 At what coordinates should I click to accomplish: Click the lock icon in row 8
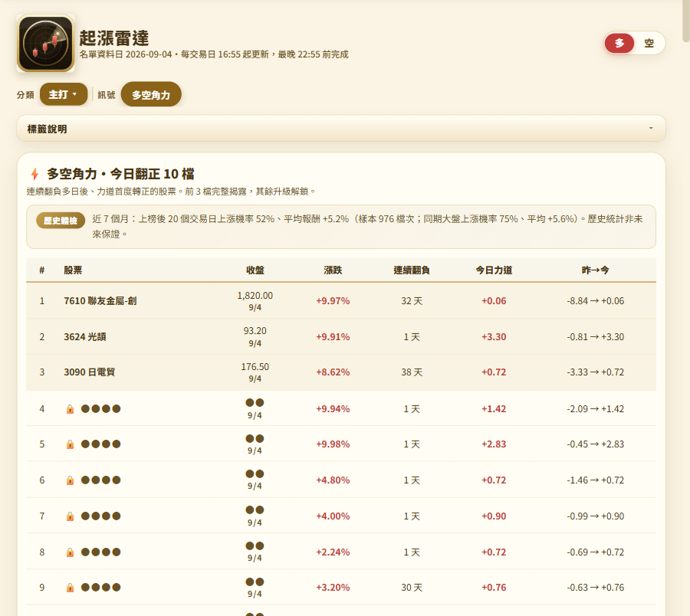pos(70,552)
